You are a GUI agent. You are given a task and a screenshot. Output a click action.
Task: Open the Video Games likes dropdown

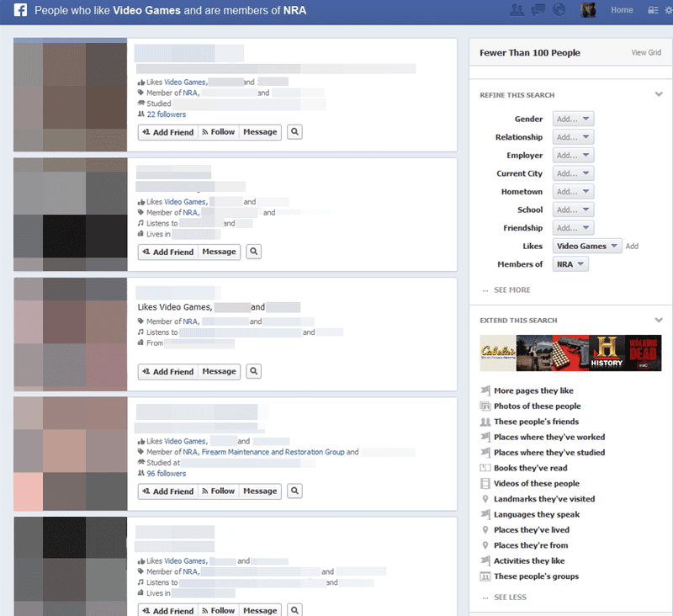pos(587,246)
